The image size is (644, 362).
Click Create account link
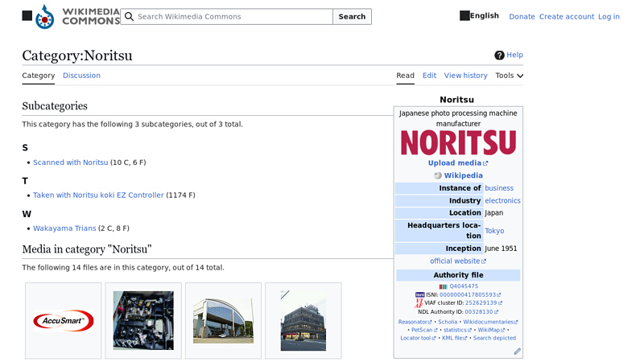[567, 17]
